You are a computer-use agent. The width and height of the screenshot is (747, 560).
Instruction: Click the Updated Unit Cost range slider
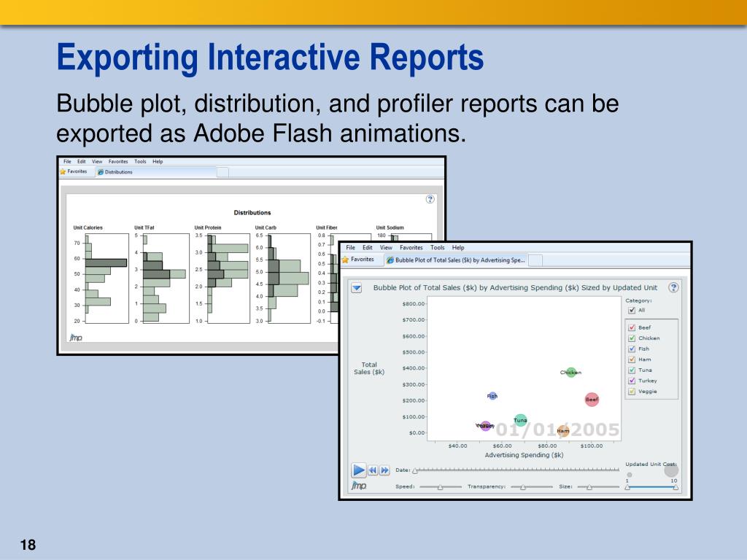coord(651,486)
